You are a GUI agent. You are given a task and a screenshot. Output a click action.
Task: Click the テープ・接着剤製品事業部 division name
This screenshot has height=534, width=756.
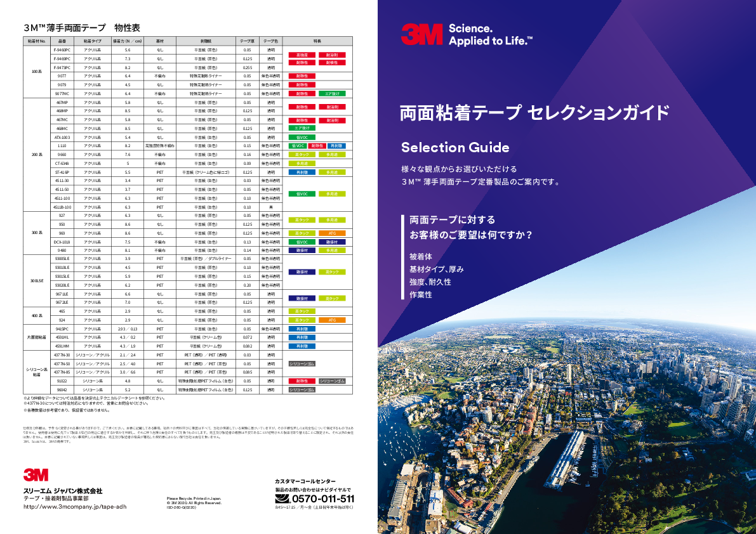56,498
